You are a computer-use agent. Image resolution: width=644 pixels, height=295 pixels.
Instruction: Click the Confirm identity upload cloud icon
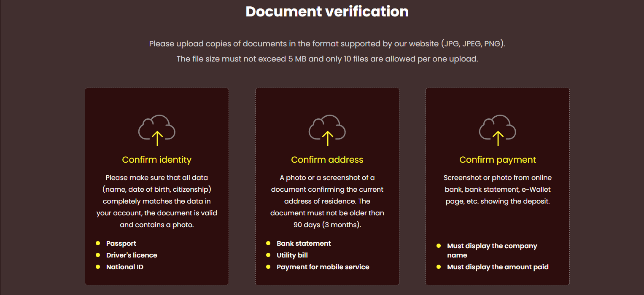point(157,128)
